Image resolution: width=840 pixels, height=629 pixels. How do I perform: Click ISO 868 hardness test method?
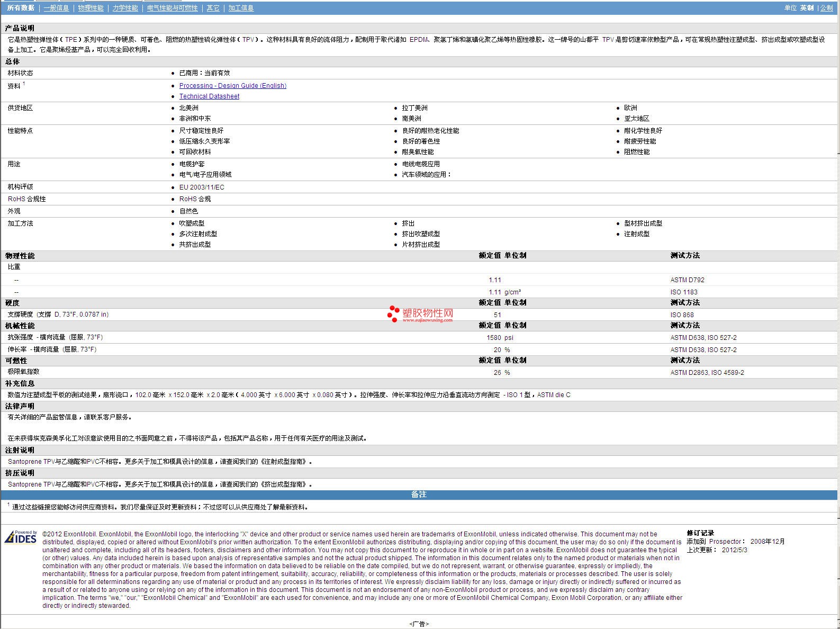[682, 315]
